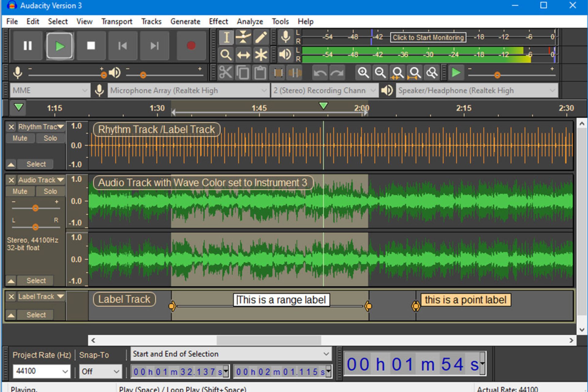Open the MME audio host dropdown
The image size is (588, 392).
(50, 91)
